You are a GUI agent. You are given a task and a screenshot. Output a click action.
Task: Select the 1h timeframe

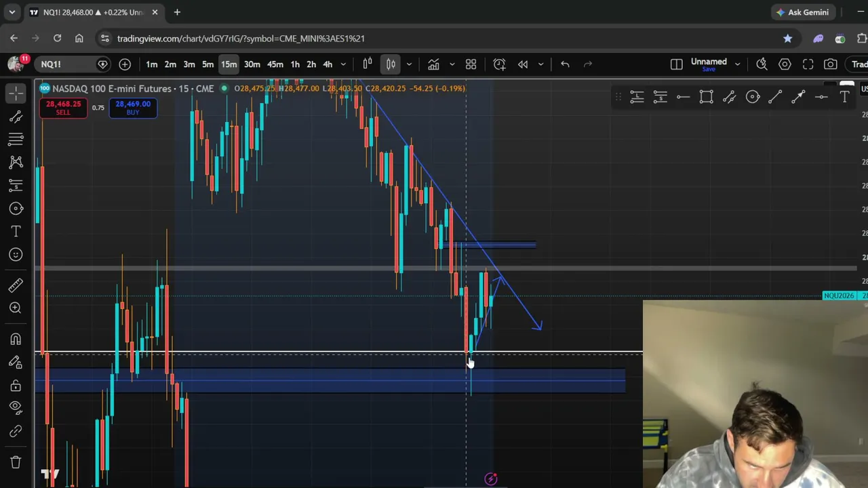(x=295, y=64)
